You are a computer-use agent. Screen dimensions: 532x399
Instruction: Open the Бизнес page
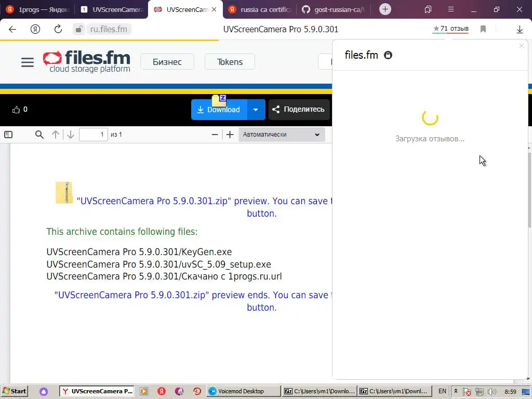click(167, 62)
